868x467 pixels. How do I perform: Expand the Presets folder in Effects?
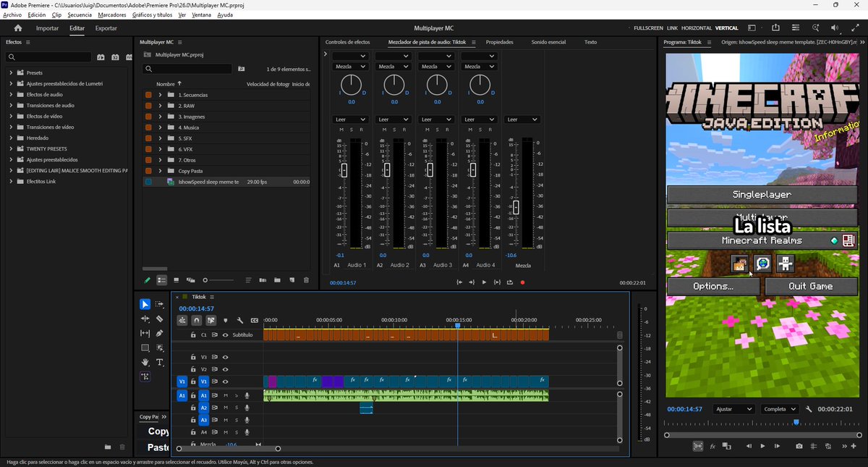[11, 73]
